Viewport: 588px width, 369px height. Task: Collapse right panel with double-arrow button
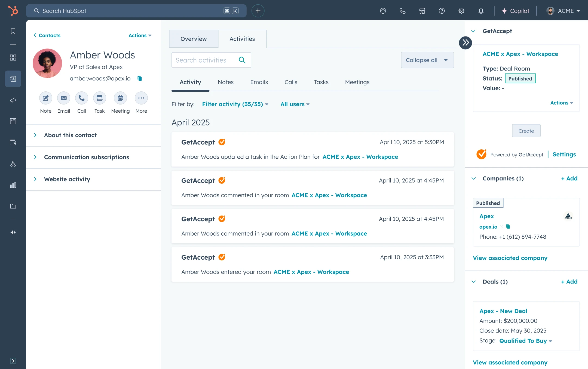pyautogui.click(x=465, y=42)
